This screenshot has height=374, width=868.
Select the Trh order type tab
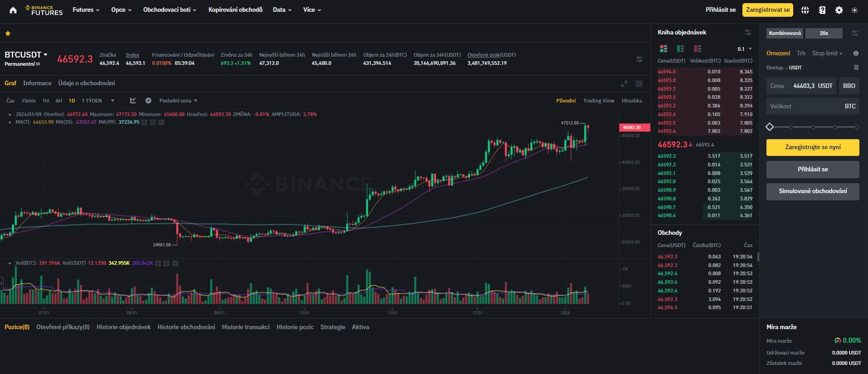pyautogui.click(x=801, y=53)
